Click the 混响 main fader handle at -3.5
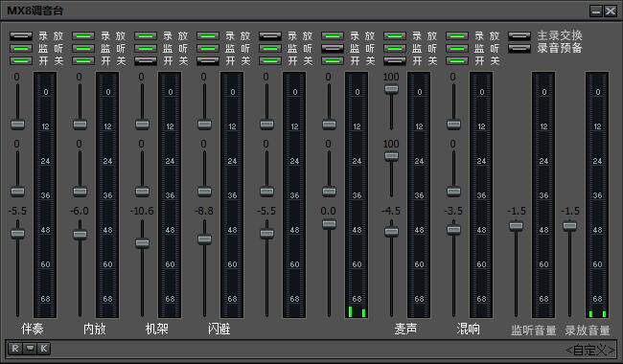This screenshot has height=364, width=623. point(453,230)
